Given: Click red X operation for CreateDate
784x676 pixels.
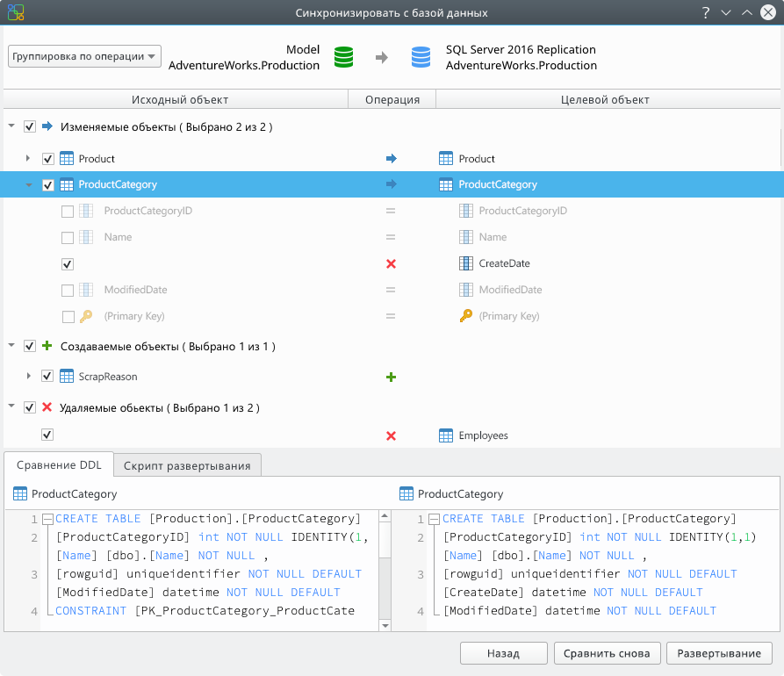Looking at the screenshot, I should [391, 263].
